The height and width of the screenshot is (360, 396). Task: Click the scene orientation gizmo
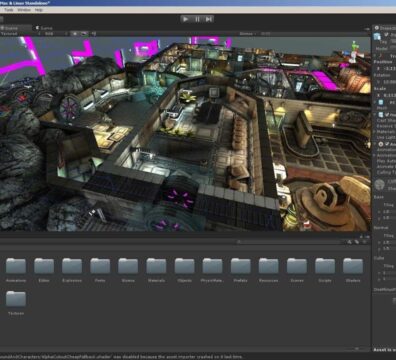(355, 52)
